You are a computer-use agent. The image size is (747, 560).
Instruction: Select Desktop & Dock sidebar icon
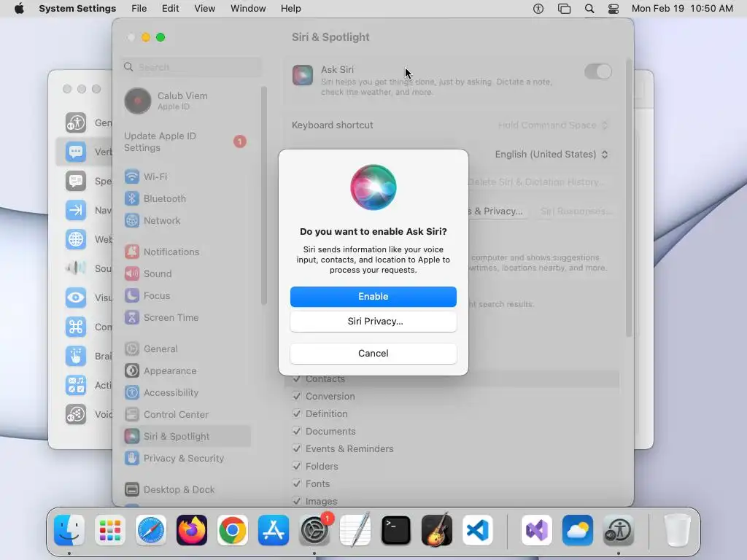132,489
